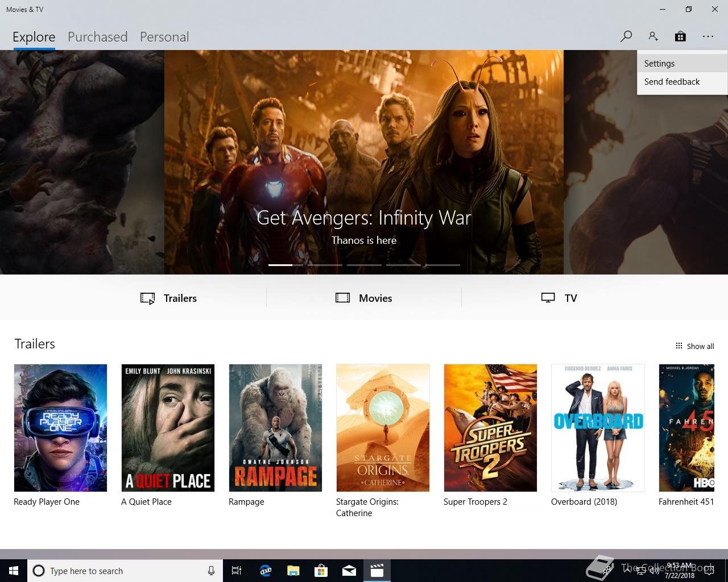
Task: Open the Overboard (2018) poster
Action: click(598, 428)
